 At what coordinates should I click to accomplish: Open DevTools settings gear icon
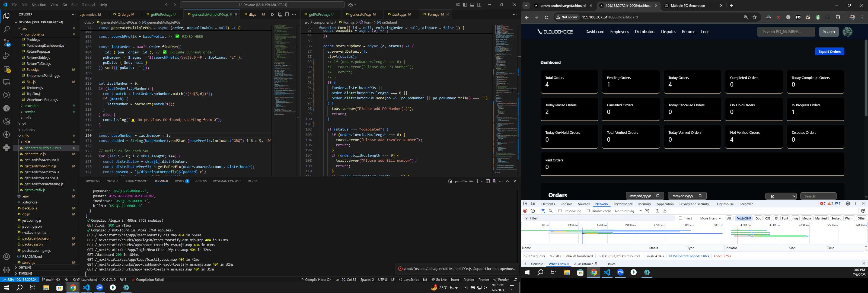(x=848, y=204)
